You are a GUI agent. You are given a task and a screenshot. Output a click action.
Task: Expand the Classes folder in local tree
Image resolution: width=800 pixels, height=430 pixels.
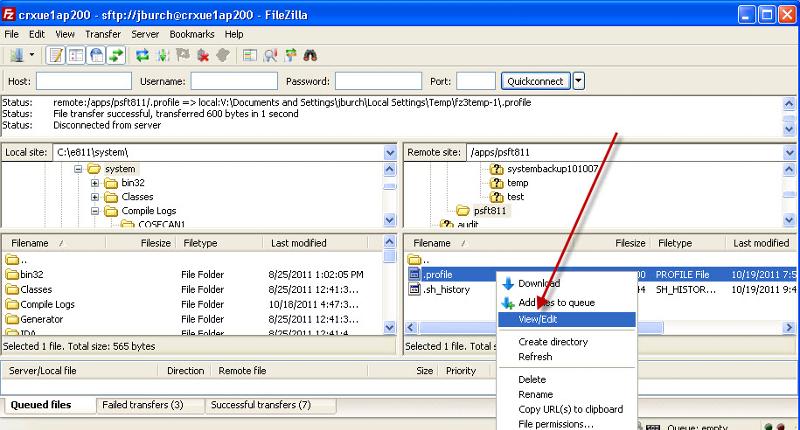coord(95,197)
